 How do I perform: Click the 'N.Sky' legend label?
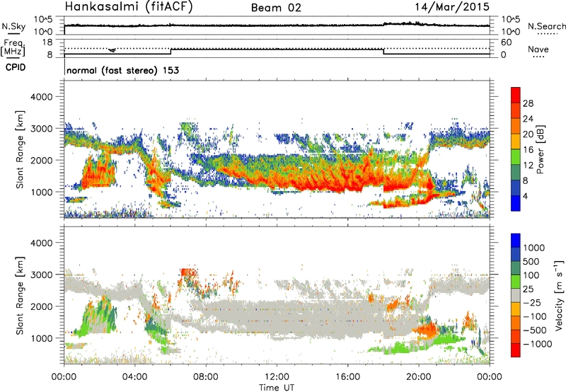pyautogui.click(x=13, y=26)
